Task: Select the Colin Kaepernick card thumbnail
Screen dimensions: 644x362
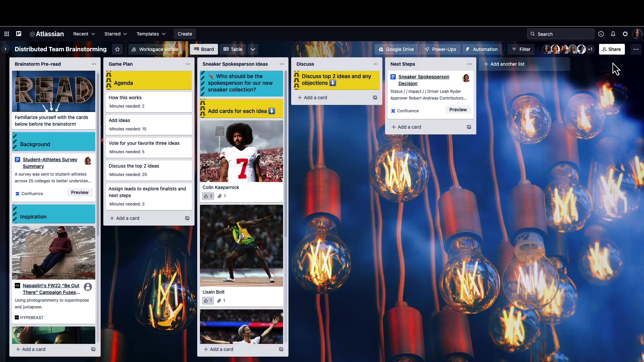Action: (242, 150)
